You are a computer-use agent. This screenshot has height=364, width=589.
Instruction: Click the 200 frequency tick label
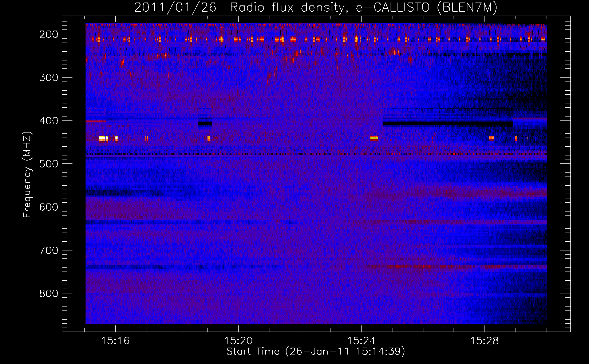[x=49, y=34]
